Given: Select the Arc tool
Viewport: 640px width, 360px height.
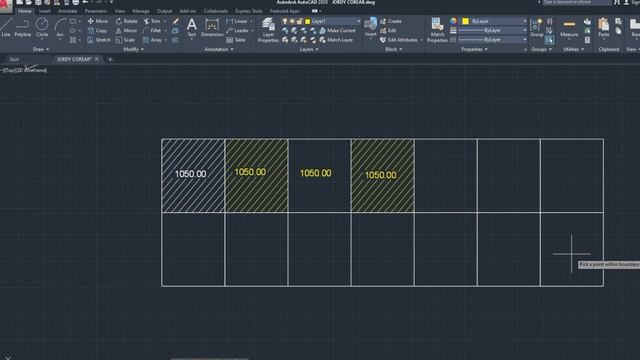Looking at the screenshot, I should [60, 27].
